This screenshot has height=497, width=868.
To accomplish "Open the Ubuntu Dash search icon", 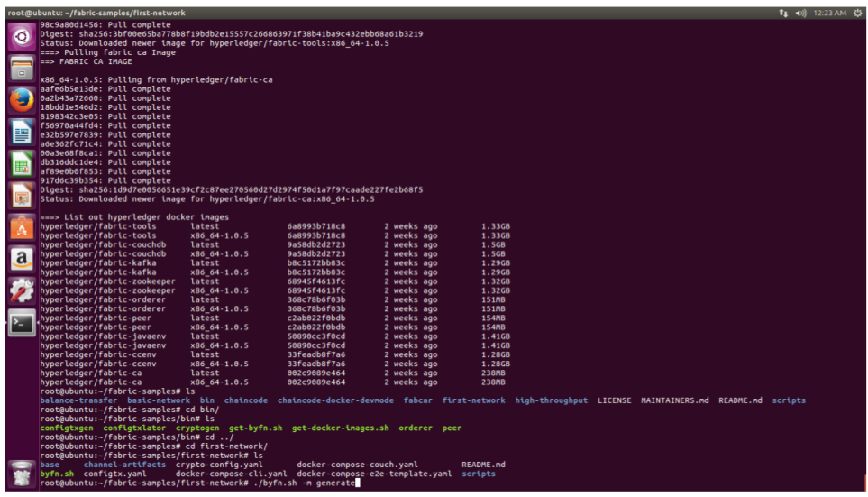I will click(22, 37).
